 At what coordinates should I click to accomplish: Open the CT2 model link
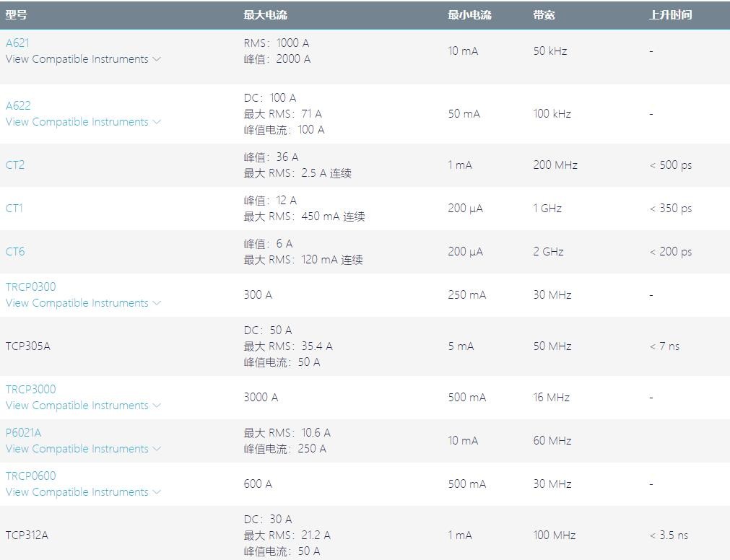click(x=15, y=165)
